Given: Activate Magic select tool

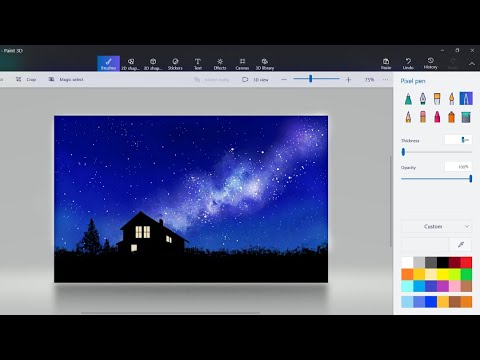Looking at the screenshot, I should click(x=66, y=79).
